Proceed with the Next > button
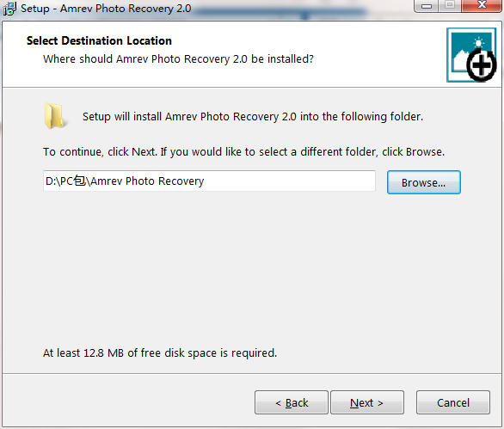 367,402
